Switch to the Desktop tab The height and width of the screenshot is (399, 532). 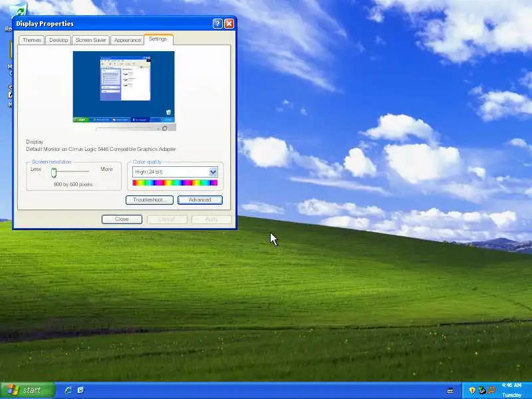[59, 40]
